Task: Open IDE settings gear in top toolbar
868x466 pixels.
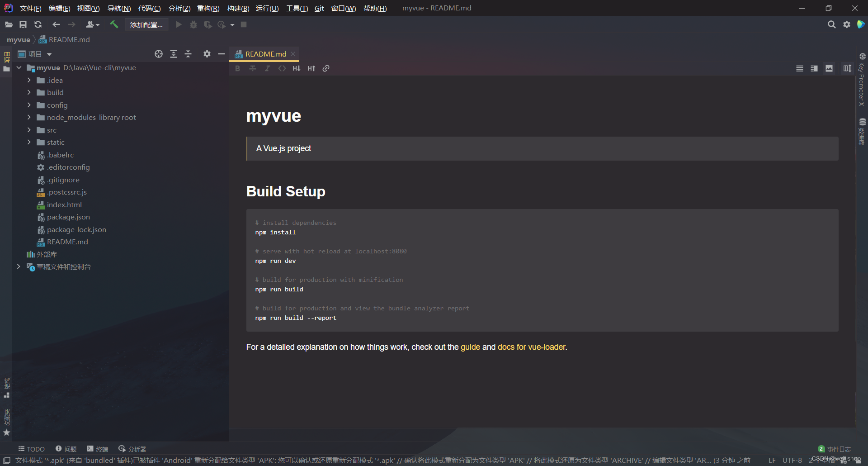Action: coord(847,24)
